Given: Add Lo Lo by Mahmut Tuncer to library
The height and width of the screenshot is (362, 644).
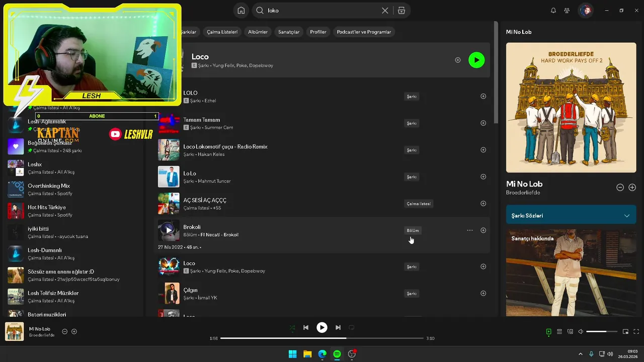Looking at the screenshot, I should [x=484, y=176].
